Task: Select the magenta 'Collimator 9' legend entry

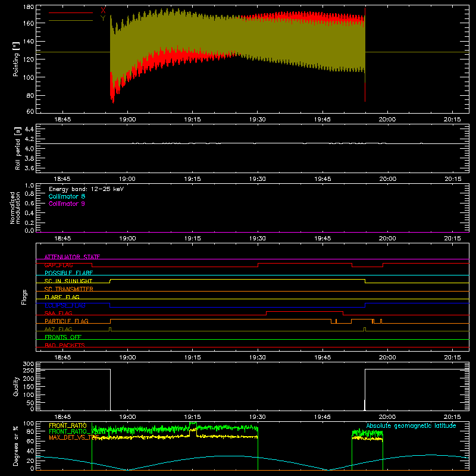Action: pos(67,203)
